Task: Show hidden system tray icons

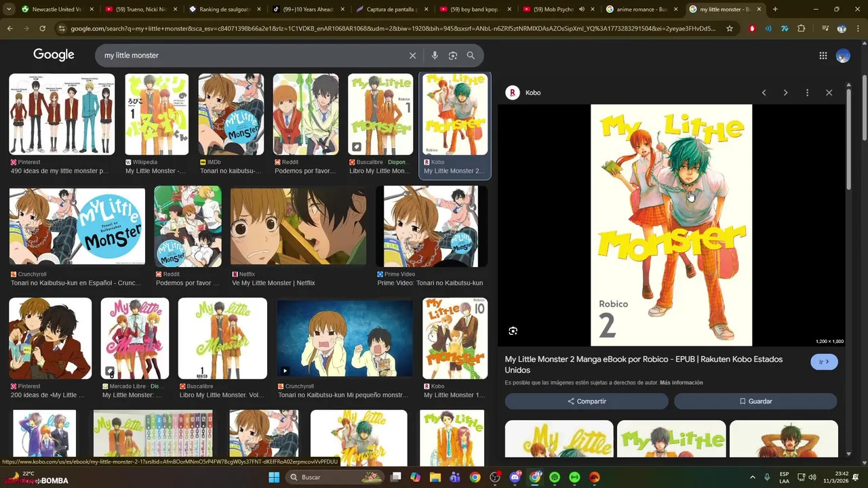Action: [x=752, y=477]
